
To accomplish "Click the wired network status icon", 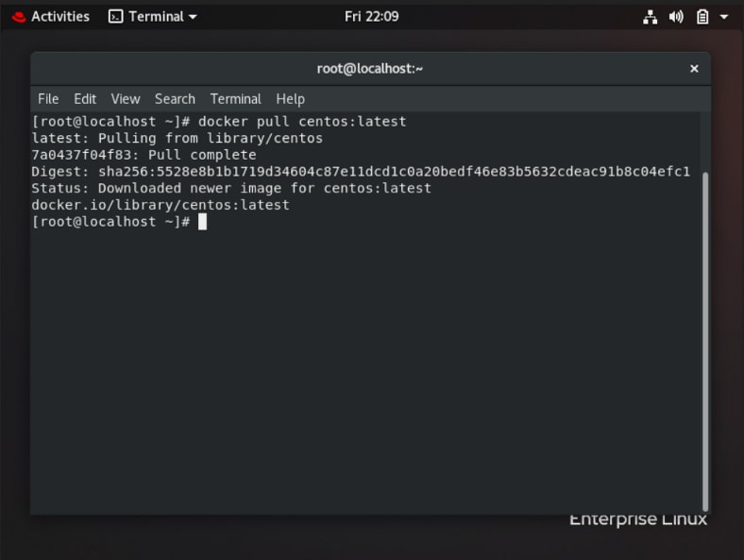I will pos(650,17).
